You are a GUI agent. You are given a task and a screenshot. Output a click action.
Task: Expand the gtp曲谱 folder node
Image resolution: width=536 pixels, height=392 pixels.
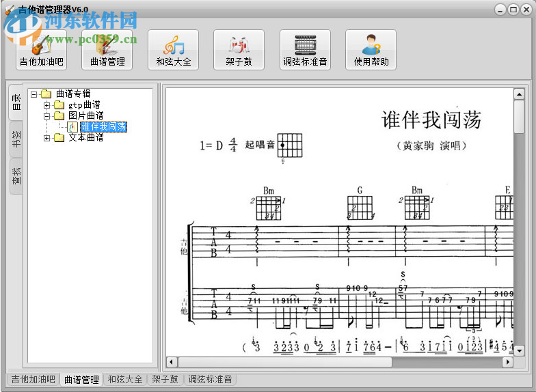click(x=46, y=105)
